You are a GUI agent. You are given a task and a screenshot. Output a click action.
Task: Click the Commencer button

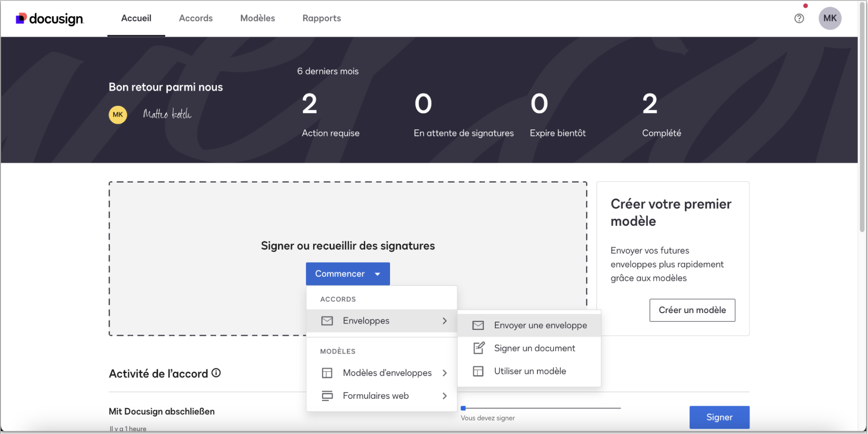[348, 274]
